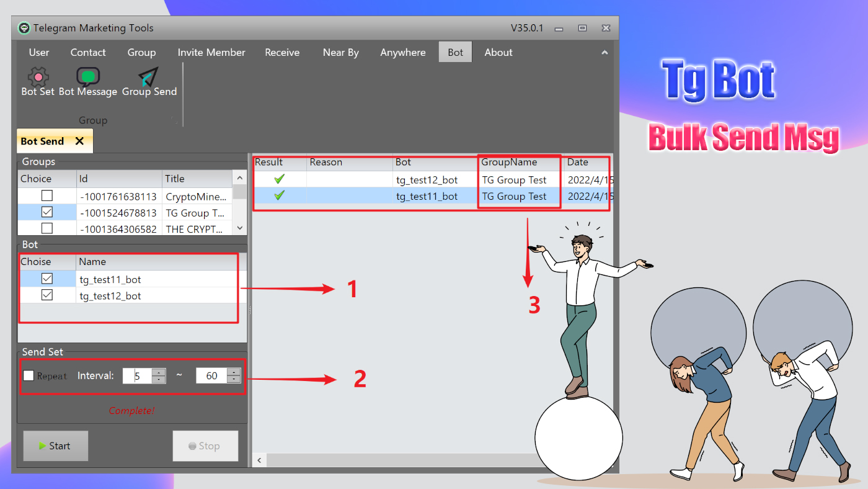Image resolution: width=868 pixels, height=489 pixels.
Task: Click the results table left scroll arrow
Action: click(x=259, y=460)
